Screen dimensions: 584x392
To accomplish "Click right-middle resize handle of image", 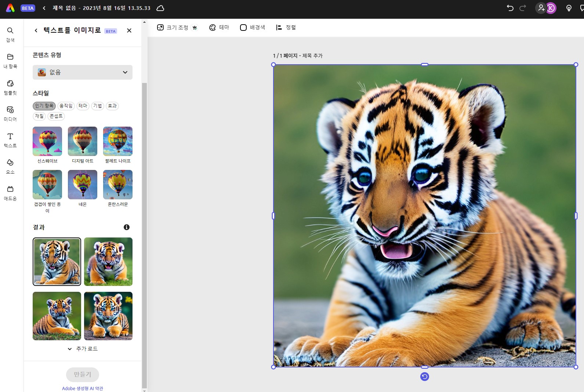I will (x=576, y=216).
